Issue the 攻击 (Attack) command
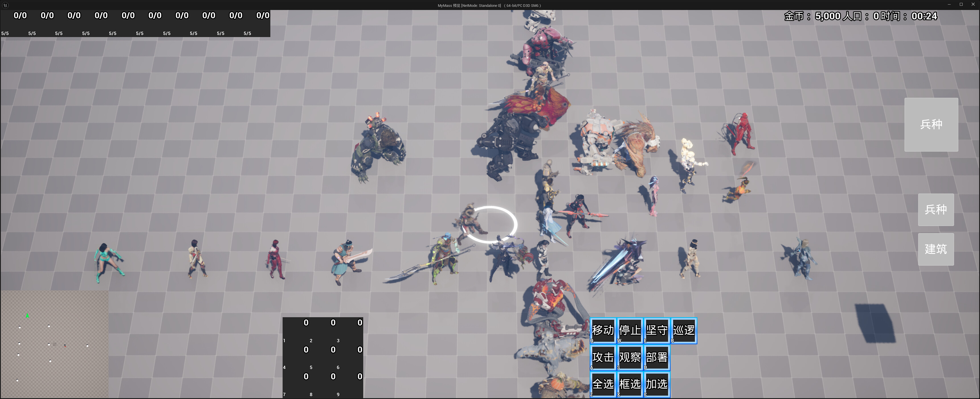This screenshot has width=980, height=399. tap(603, 357)
